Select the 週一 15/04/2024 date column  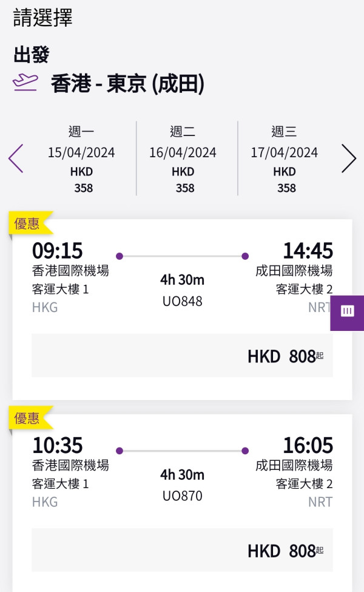[x=82, y=158]
